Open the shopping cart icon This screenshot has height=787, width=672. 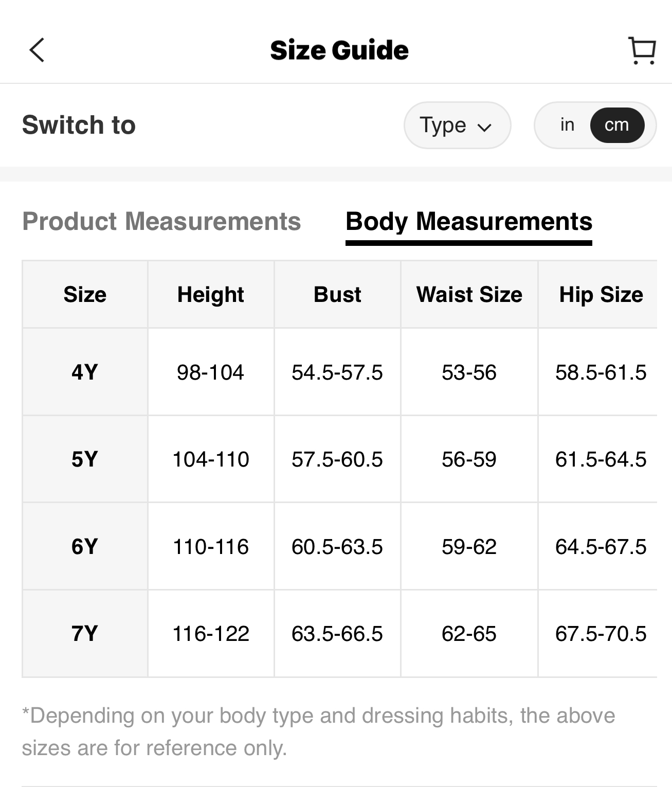642,50
